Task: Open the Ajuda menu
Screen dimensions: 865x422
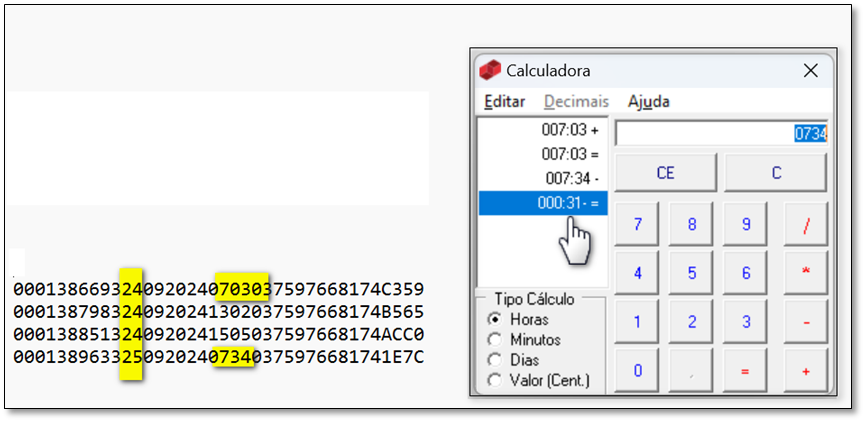Action: point(649,102)
